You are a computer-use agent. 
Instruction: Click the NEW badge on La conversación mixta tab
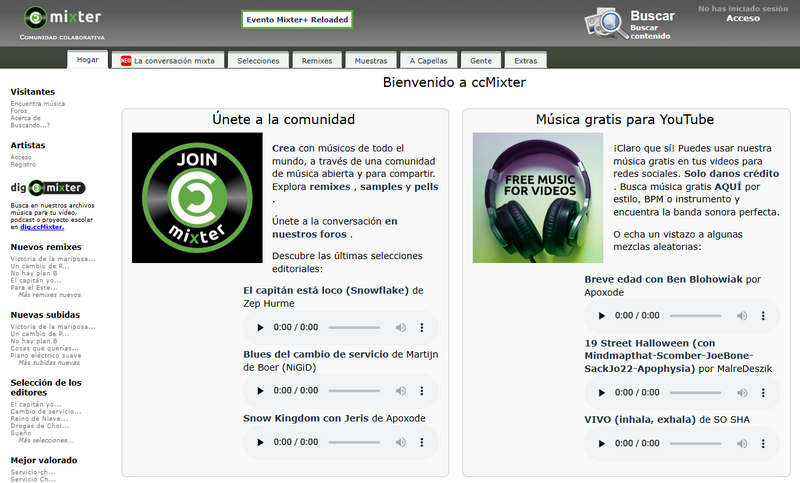click(126, 61)
